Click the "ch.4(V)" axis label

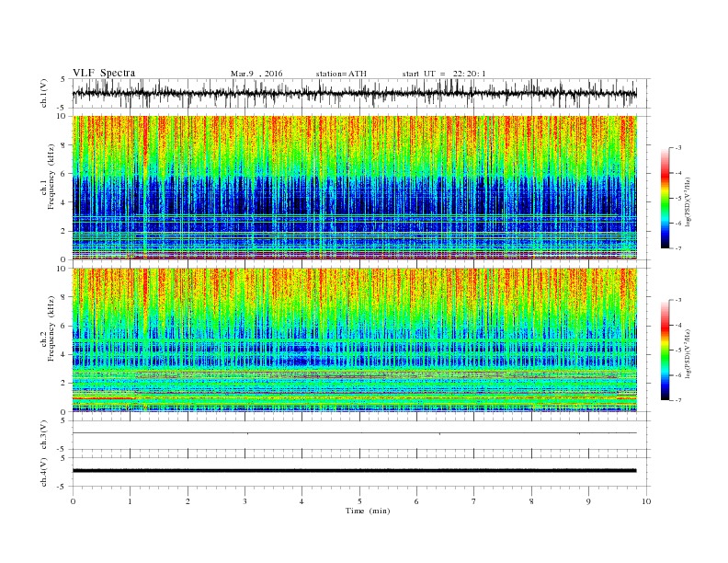click(x=44, y=472)
